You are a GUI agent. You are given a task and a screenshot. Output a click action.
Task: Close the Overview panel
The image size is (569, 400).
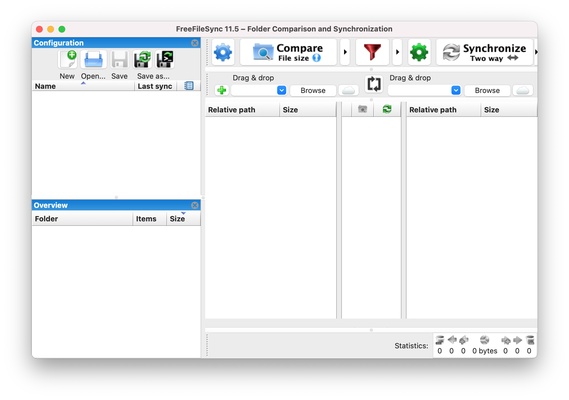pos(195,205)
